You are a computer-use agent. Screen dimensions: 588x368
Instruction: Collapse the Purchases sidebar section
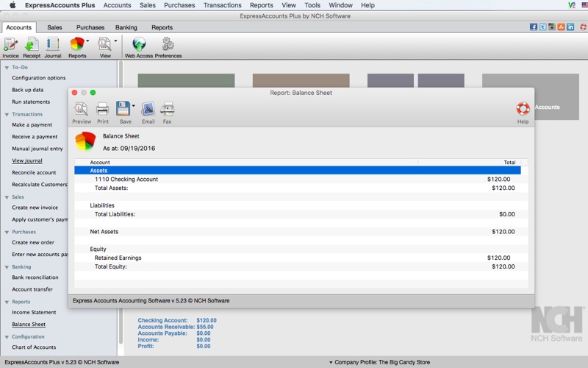7,232
